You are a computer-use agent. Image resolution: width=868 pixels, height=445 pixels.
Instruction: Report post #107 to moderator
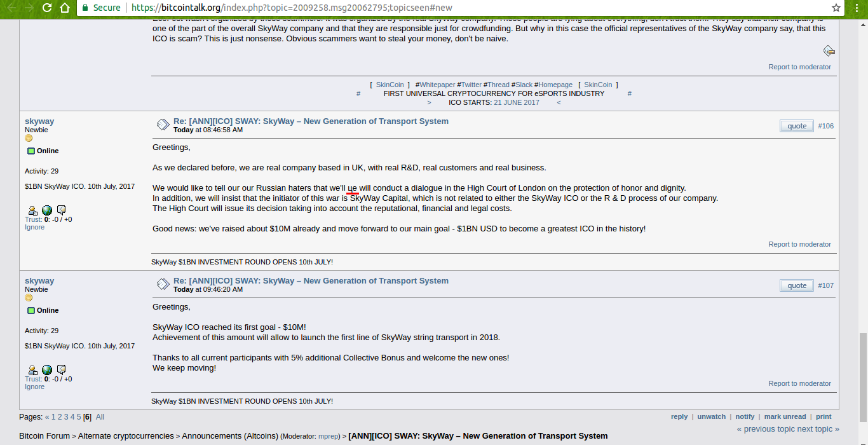tap(799, 383)
